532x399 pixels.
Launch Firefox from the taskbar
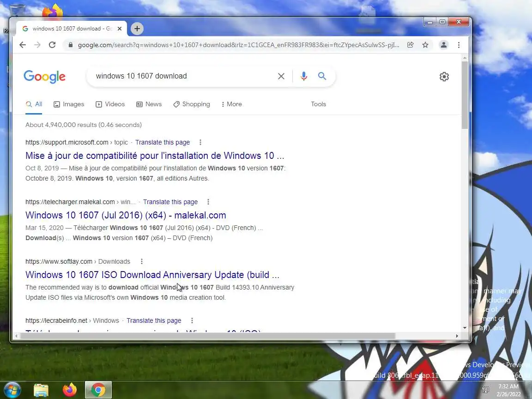click(x=70, y=390)
